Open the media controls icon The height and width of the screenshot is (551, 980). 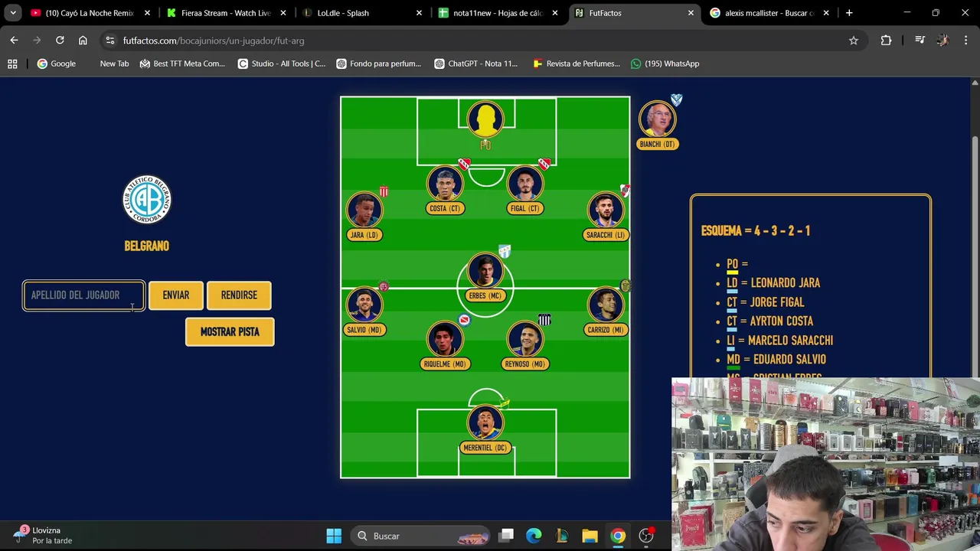coord(920,41)
